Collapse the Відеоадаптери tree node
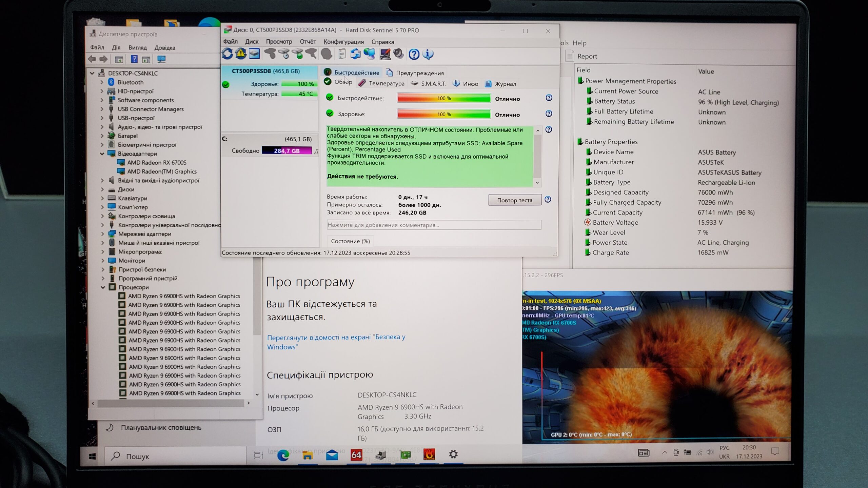Screen dimensions: 868x488 (x=102, y=154)
